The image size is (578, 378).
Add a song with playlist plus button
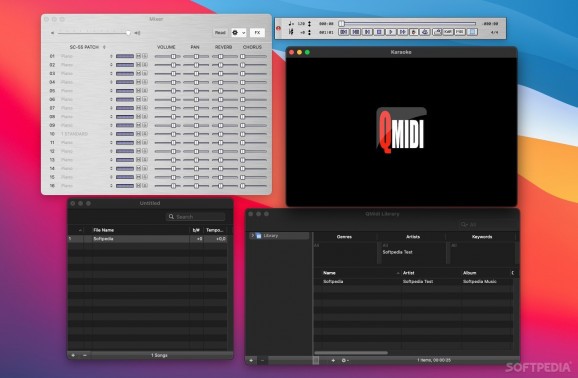coord(73,355)
